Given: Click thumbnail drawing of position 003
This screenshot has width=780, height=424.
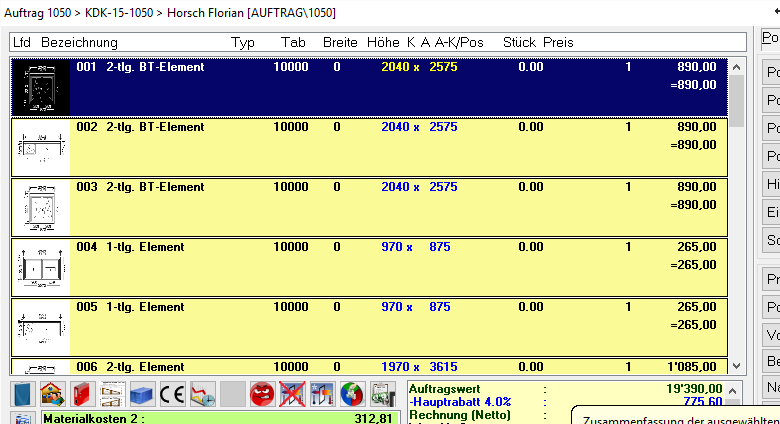Looking at the screenshot, I should pyautogui.click(x=40, y=207).
